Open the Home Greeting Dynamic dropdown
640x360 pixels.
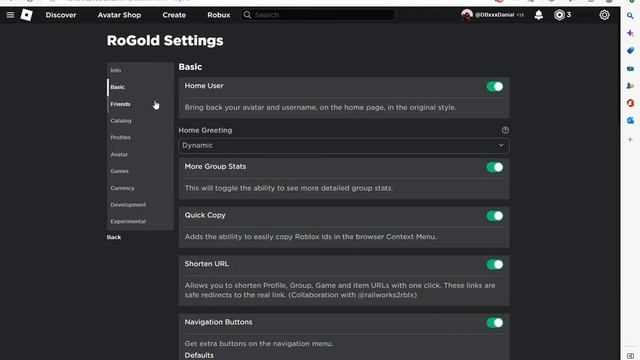click(x=344, y=146)
